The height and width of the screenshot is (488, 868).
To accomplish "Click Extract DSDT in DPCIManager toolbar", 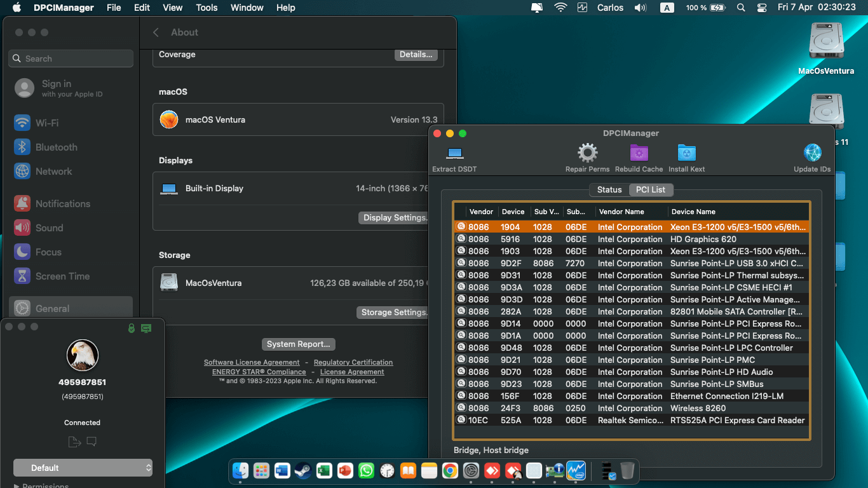I will click(454, 158).
